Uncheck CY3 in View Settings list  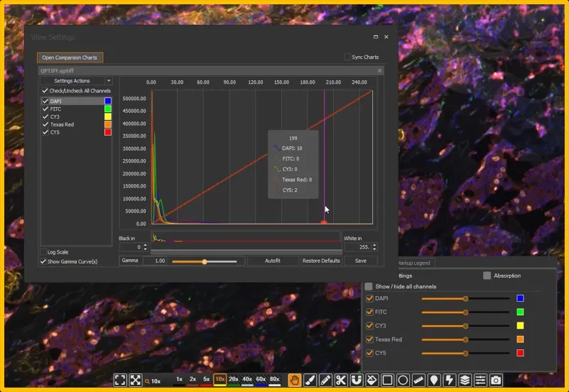pyautogui.click(x=45, y=116)
